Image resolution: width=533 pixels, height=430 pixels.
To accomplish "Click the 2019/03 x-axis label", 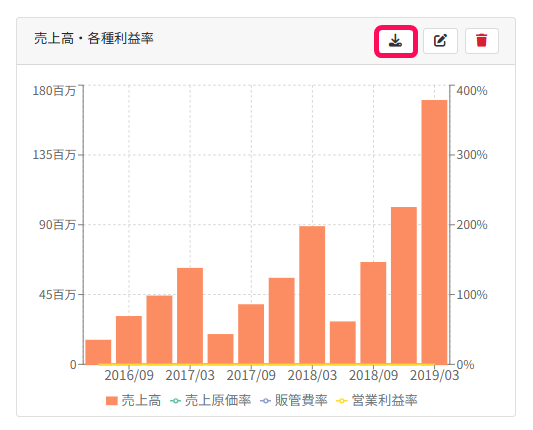I will 434,375.
